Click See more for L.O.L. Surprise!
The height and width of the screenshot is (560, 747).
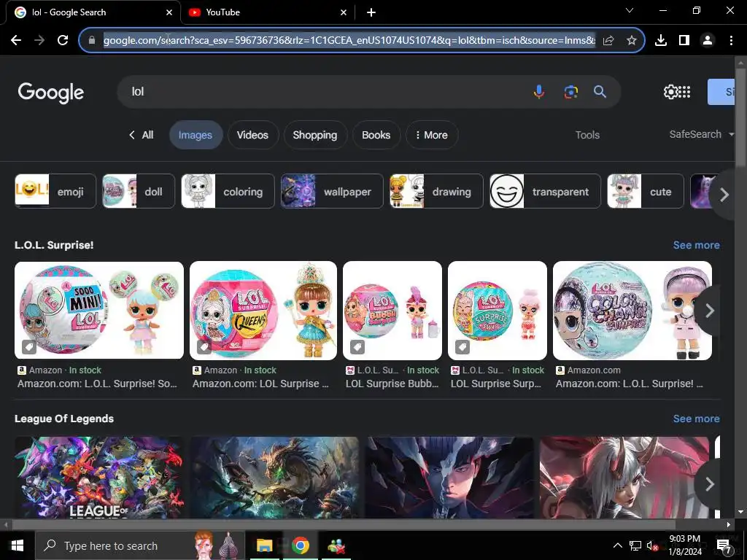[x=696, y=245]
